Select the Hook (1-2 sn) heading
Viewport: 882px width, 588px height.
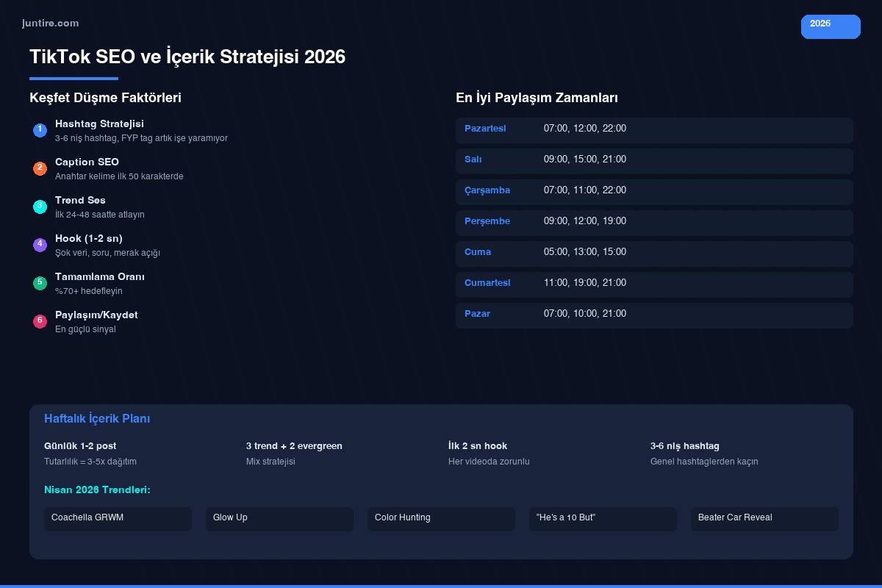(x=89, y=239)
